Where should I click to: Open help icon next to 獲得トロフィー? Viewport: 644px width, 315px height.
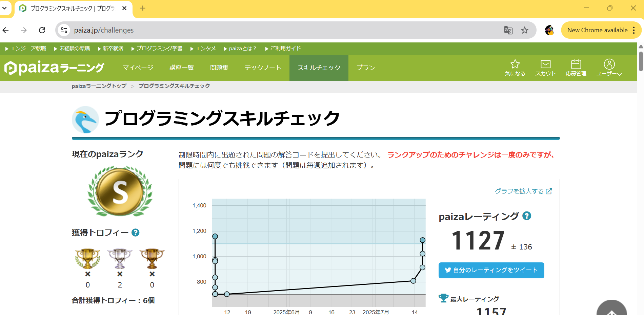136,233
